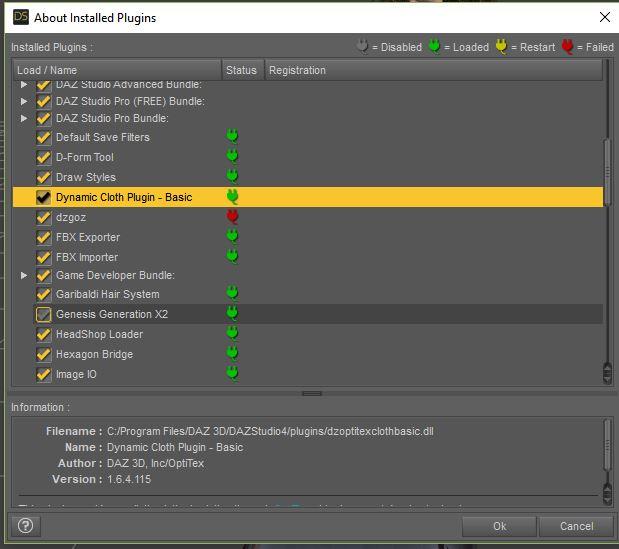This screenshot has width=619, height=549.
Task: Select the FBX Exporter row
Action: click(x=308, y=237)
